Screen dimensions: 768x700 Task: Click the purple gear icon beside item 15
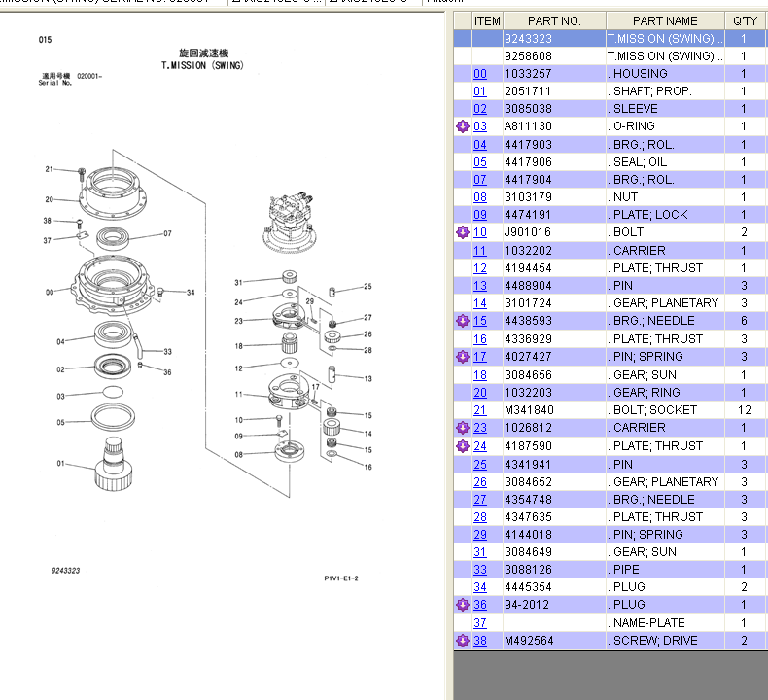coord(463,321)
